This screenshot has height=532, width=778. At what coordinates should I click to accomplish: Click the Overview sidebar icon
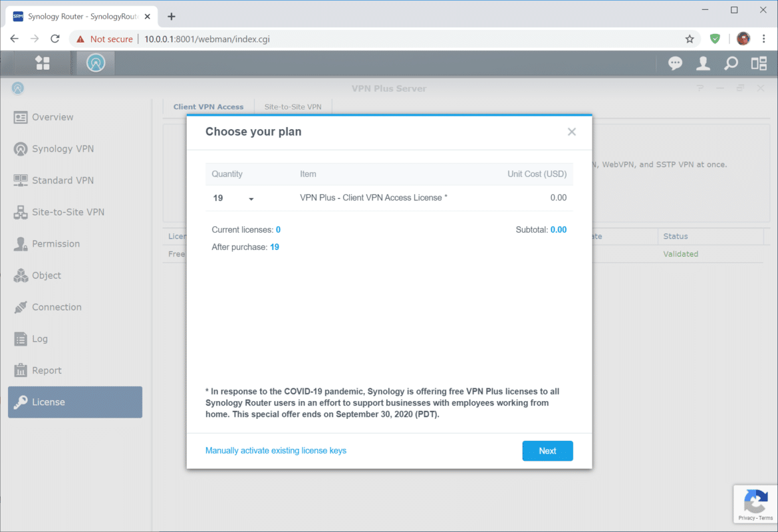pos(21,117)
